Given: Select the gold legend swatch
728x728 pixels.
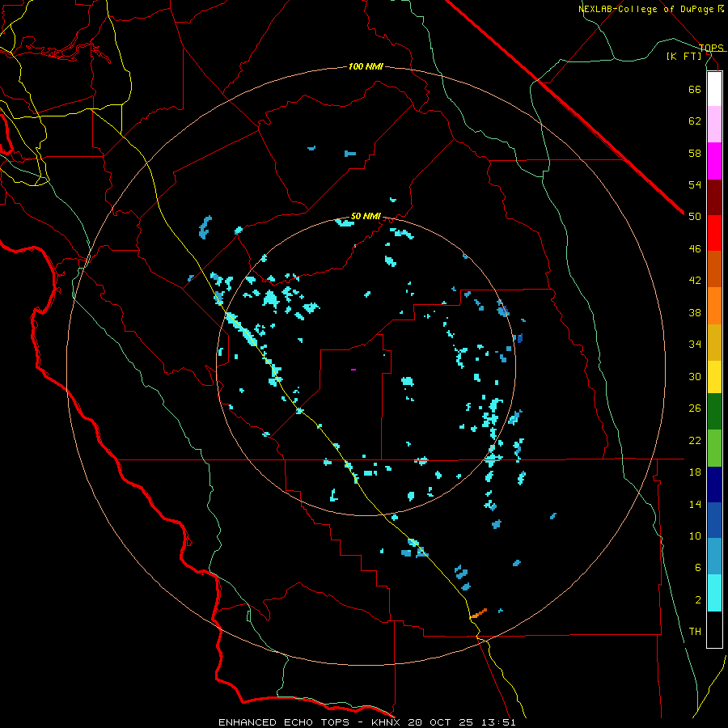Looking at the screenshot, I should (714, 342).
